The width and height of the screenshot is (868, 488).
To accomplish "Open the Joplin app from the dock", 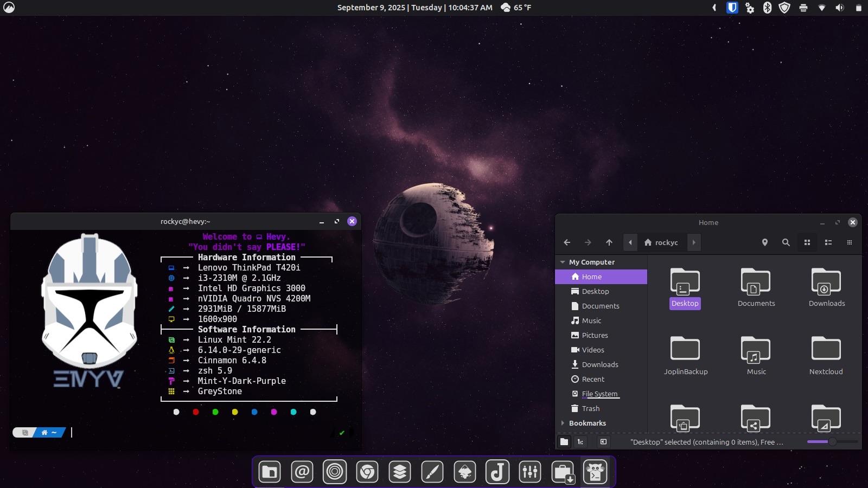I will [x=497, y=472].
